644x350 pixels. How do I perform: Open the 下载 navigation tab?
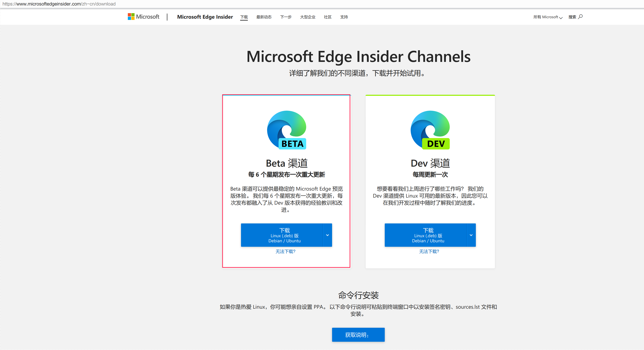244,17
